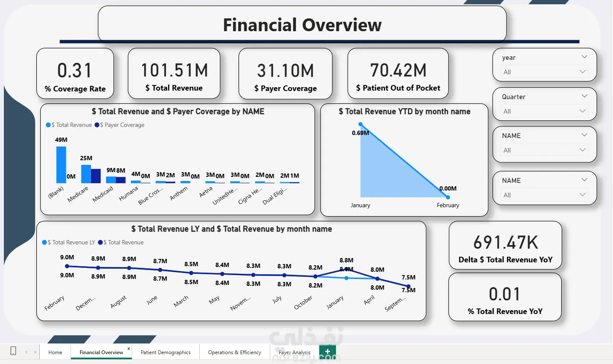Click the mobile layout icon in bottom bar

pyautogui.click(x=13, y=351)
